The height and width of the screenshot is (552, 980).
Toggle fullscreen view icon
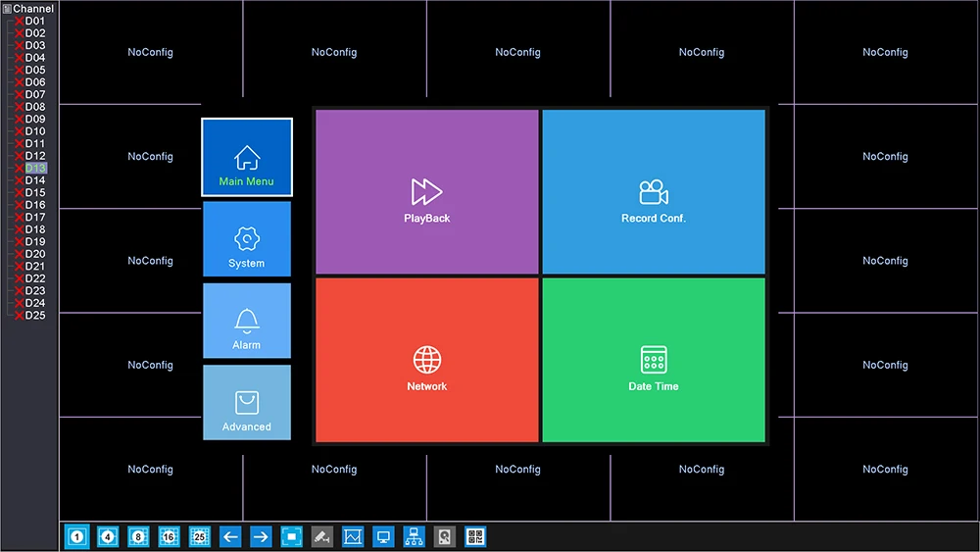291,536
